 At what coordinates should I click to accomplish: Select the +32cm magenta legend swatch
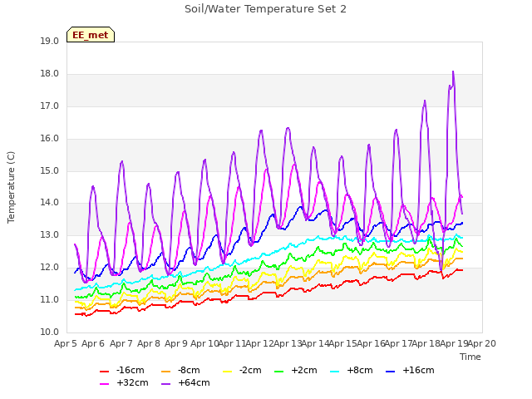pyautogui.click(x=104, y=384)
